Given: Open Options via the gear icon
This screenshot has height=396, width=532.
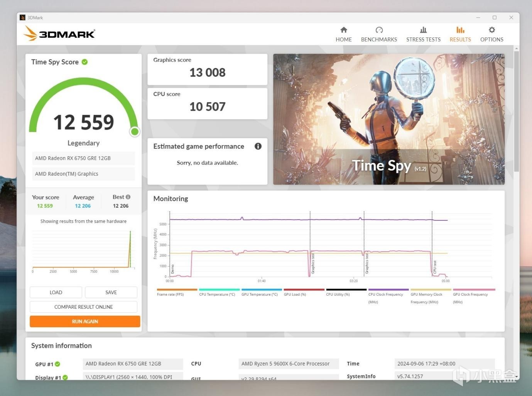Looking at the screenshot, I should coord(492,30).
